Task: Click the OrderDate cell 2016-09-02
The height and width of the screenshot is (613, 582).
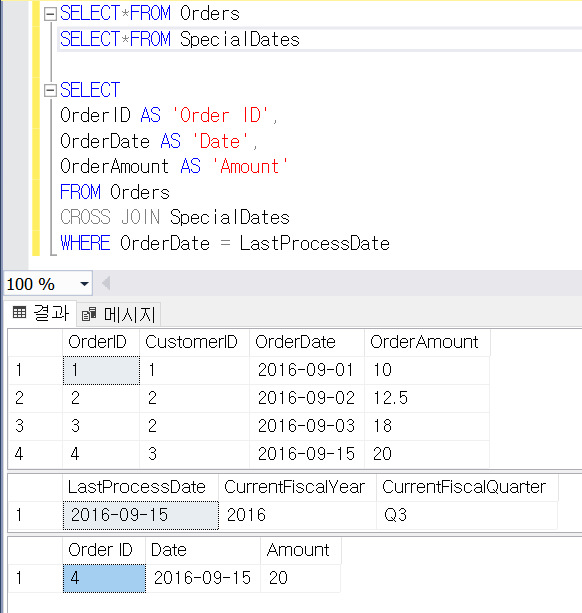Action: (x=307, y=398)
